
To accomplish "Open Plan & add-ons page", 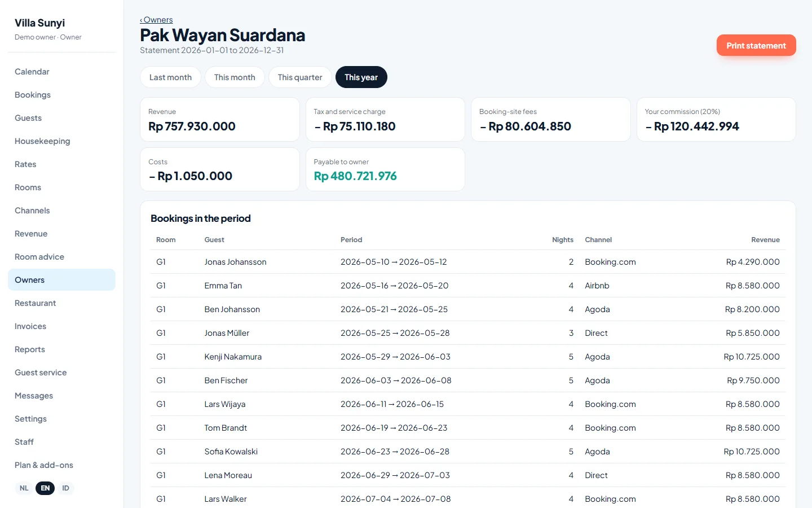I will tap(61, 465).
